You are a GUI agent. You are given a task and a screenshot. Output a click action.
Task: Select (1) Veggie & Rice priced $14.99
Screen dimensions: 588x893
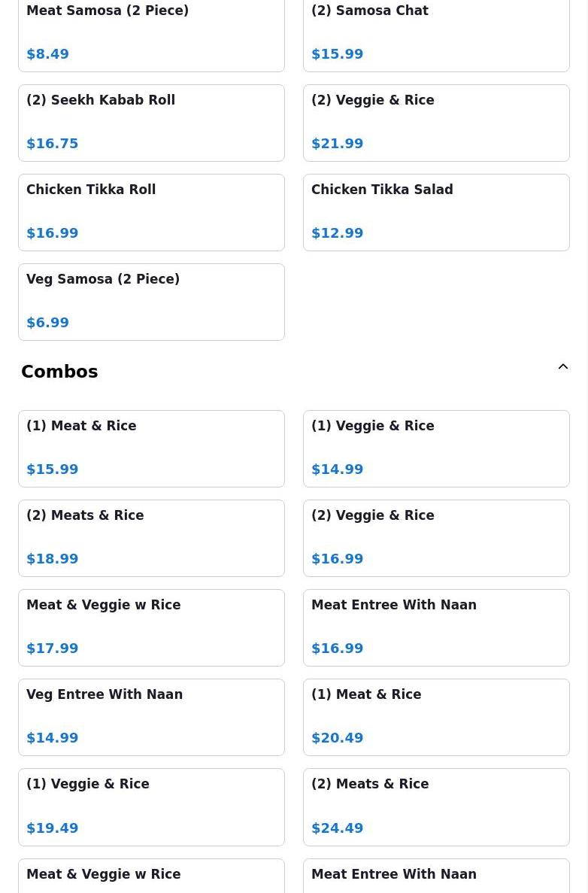pyautogui.click(x=436, y=449)
